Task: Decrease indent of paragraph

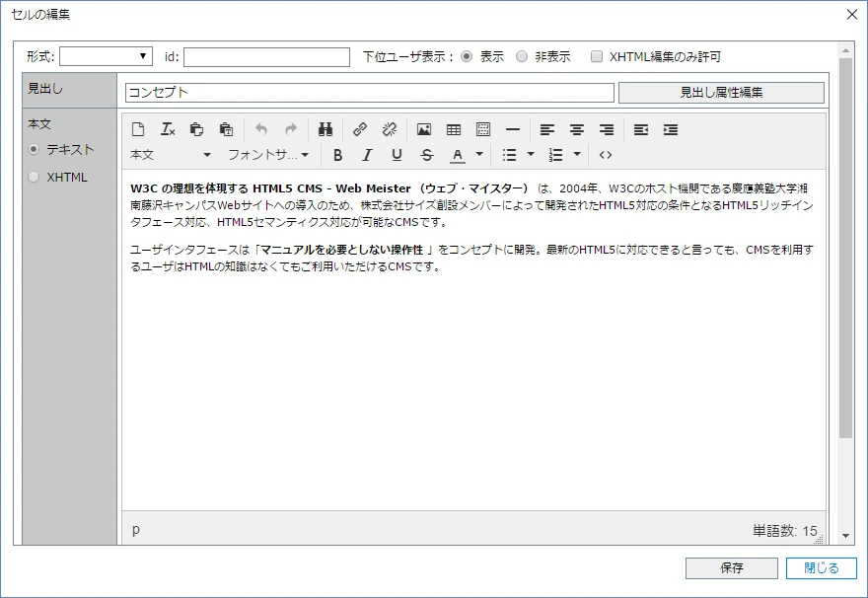Action: [x=641, y=129]
